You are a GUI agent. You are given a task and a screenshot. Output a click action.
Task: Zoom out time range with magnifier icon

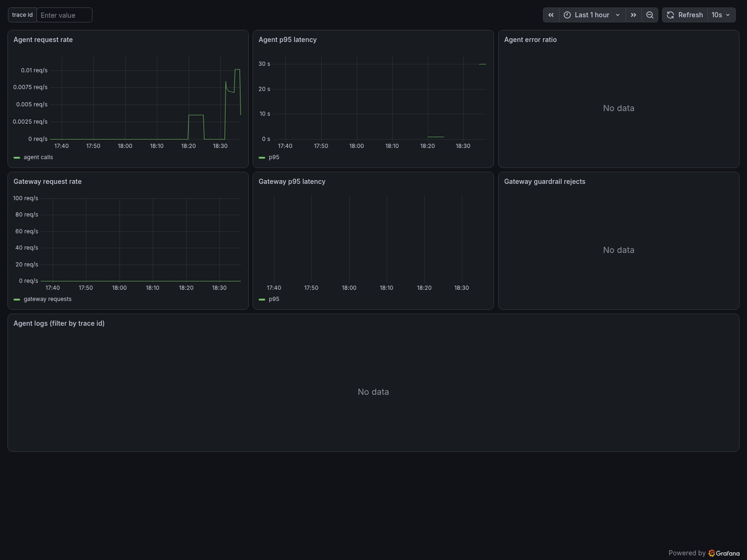tap(650, 15)
